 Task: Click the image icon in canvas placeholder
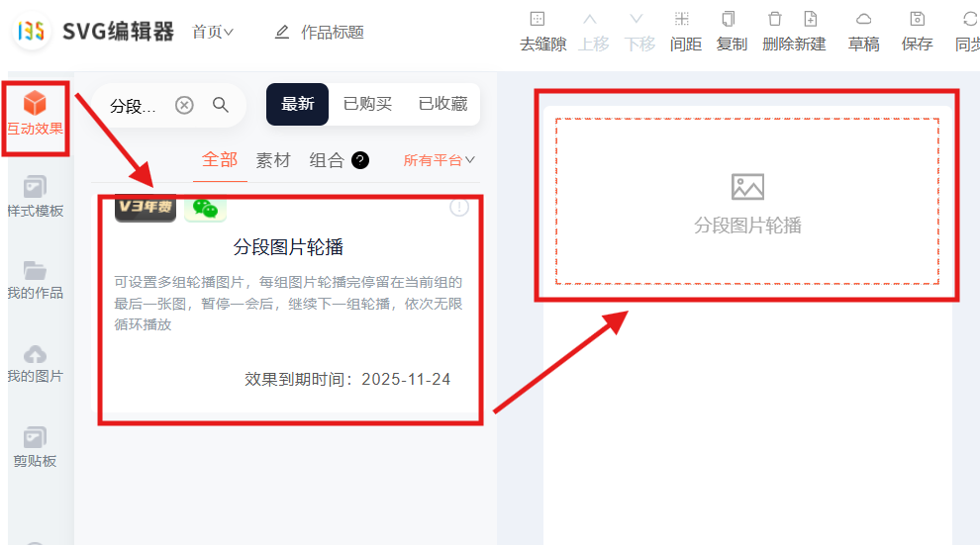click(x=747, y=187)
